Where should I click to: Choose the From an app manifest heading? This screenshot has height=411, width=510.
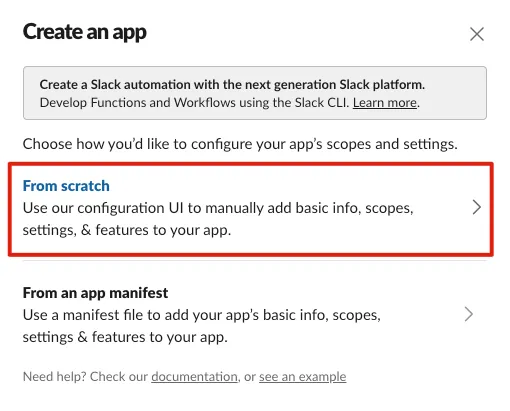(x=95, y=293)
